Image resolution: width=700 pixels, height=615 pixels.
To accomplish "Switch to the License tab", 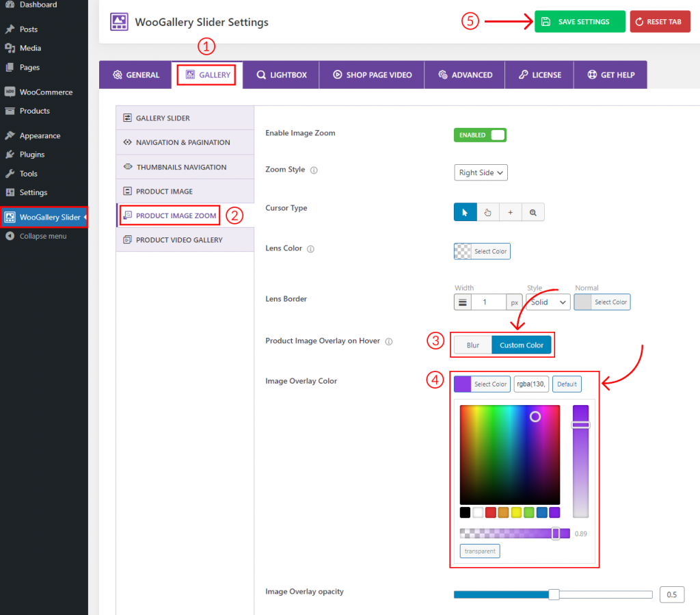I will coord(539,75).
